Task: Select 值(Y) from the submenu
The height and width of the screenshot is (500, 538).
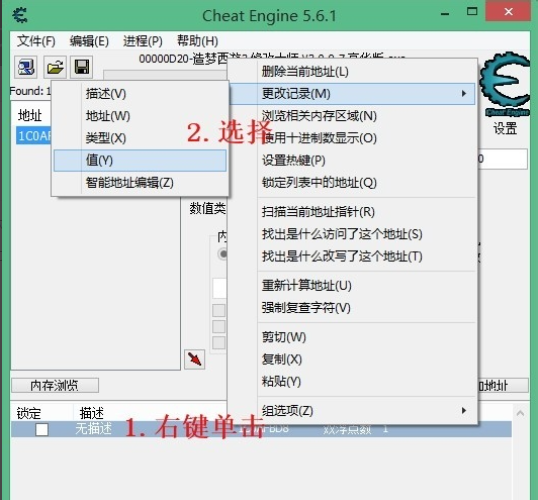Action: pos(140,160)
